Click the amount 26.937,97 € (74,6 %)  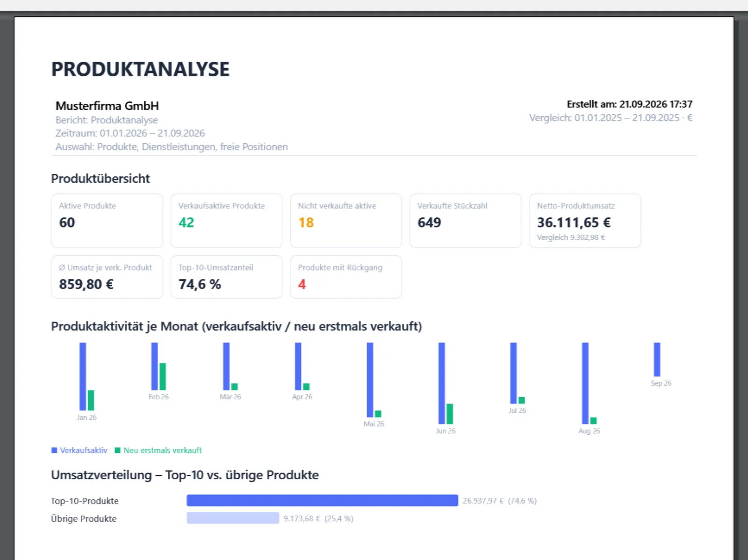pos(500,501)
